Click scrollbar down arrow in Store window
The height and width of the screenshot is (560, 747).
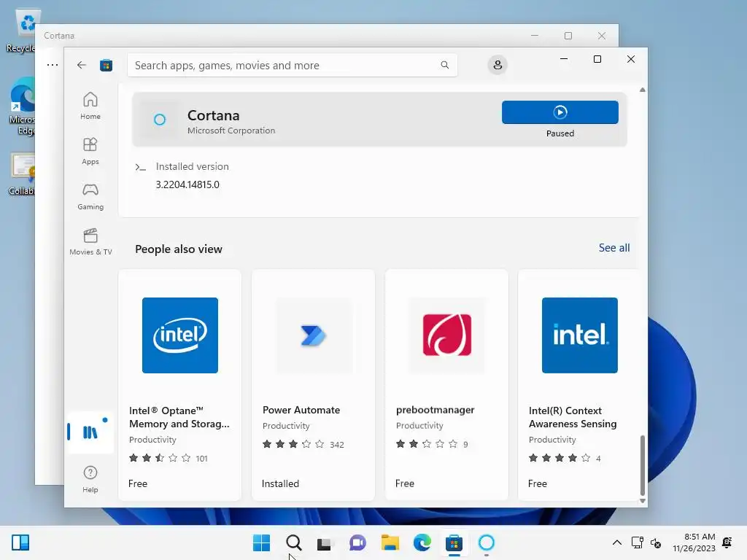pyautogui.click(x=642, y=500)
